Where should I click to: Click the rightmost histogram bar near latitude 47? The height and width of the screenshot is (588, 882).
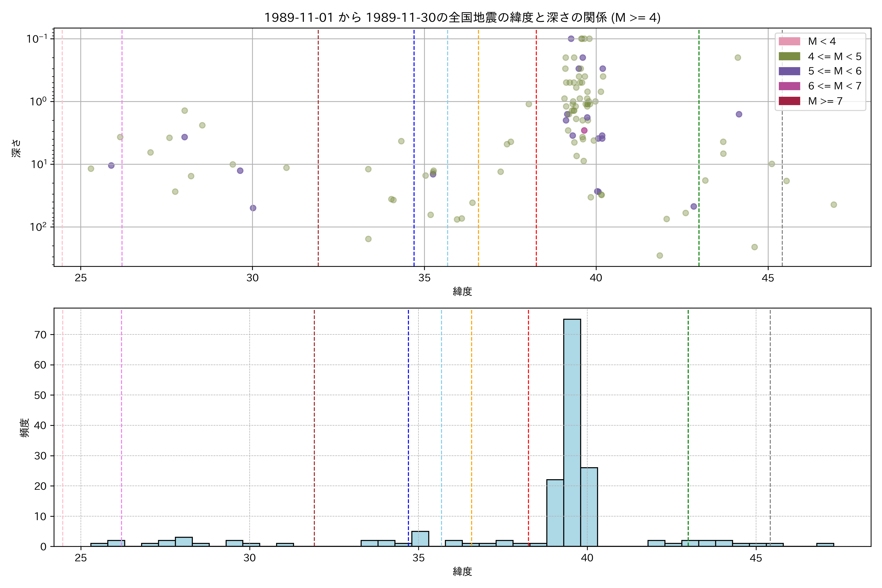coord(825,544)
